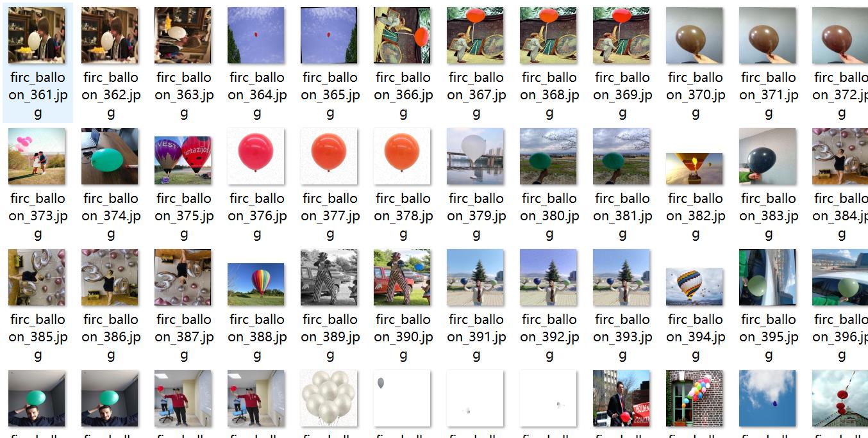The width and height of the screenshot is (868, 438).
Task: Click the firc_balloon_367.jpg filename label
Action: click(476, 95)
